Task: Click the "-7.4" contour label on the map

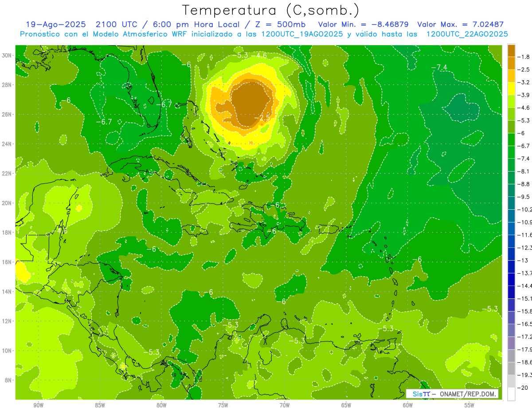Action: 439,67
